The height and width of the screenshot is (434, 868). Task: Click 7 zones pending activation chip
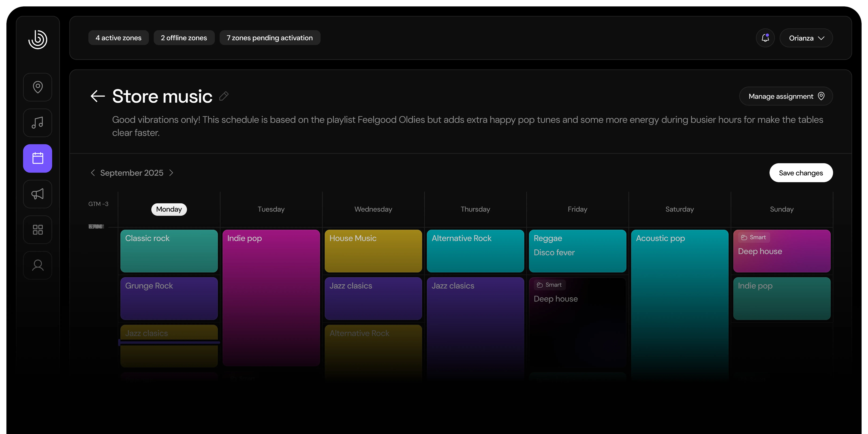(x=270, y=38)
